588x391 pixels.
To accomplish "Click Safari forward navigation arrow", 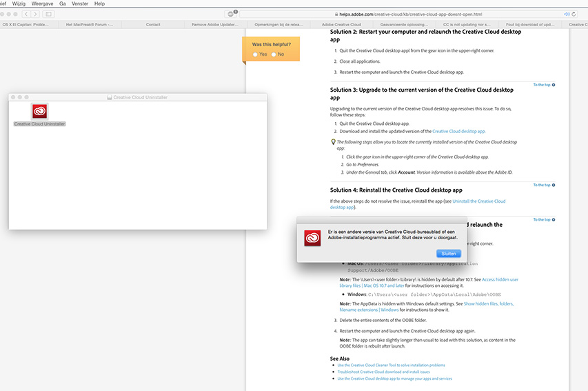I will point(35,14).
